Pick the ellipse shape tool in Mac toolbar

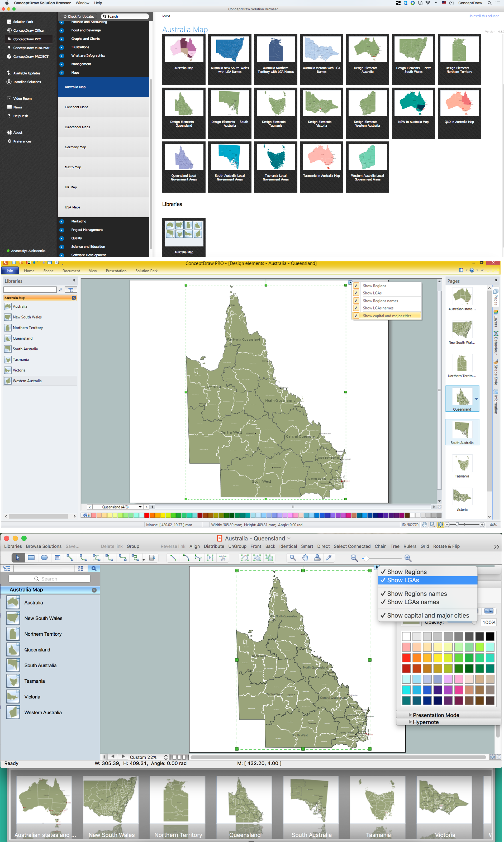pyautogui.click(x=44, y=558)
